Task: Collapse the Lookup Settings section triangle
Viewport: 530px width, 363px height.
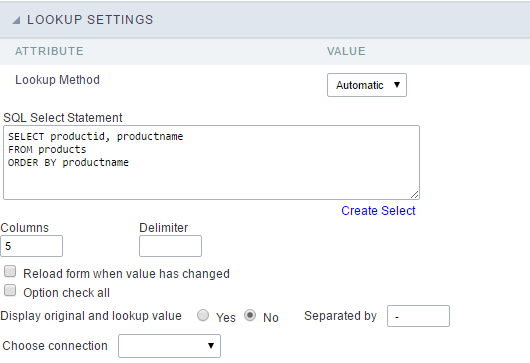Action: pos(16,20)
